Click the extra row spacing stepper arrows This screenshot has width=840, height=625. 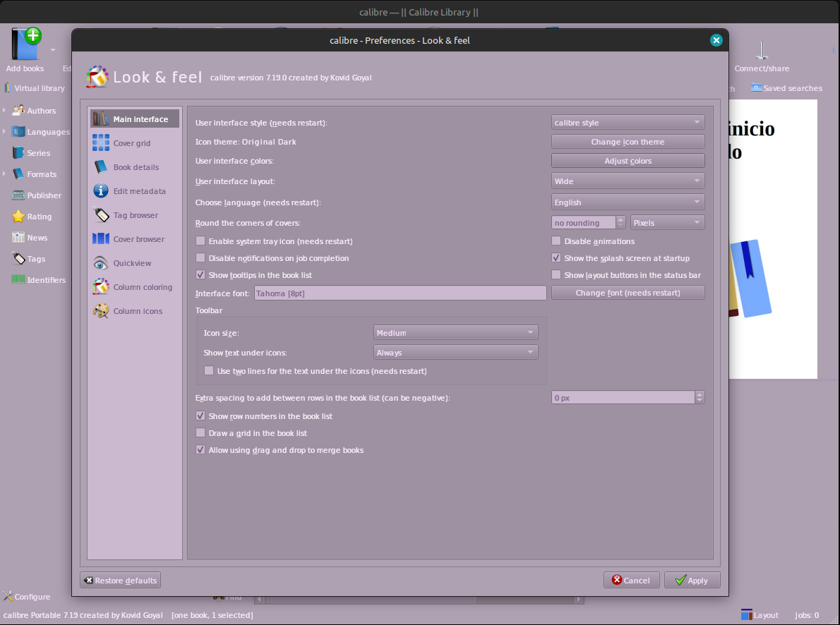point(699,397)
